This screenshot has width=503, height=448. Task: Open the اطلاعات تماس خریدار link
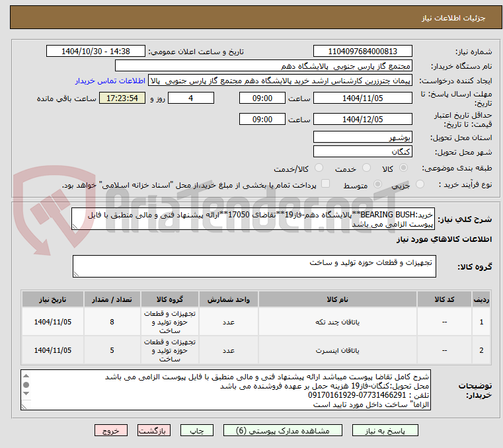[110, 81]
